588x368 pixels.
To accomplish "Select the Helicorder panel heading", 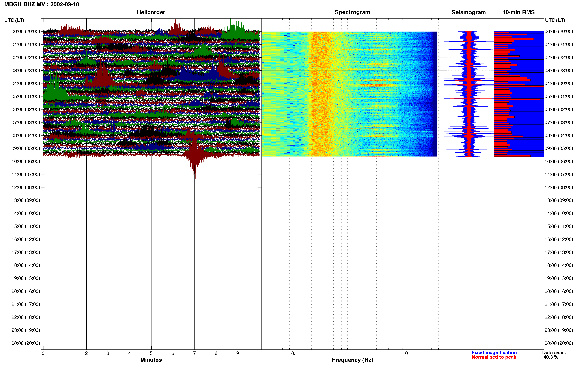I will click(x=151, y=12).
